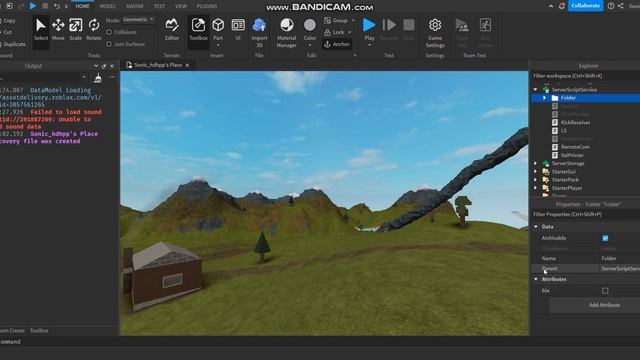The height and width of the screenshot is (360, 640).
Task: Open the UI editor button
Action: (238, 30)
